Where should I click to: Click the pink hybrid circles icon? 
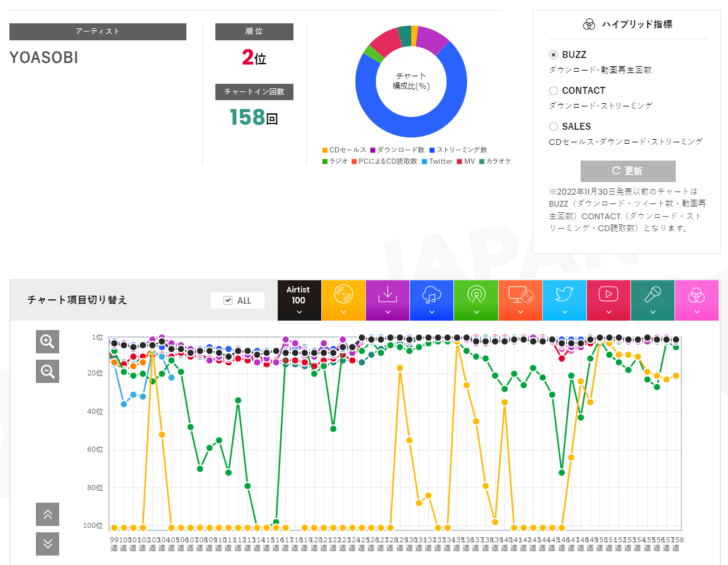click(x=697, y=295)
